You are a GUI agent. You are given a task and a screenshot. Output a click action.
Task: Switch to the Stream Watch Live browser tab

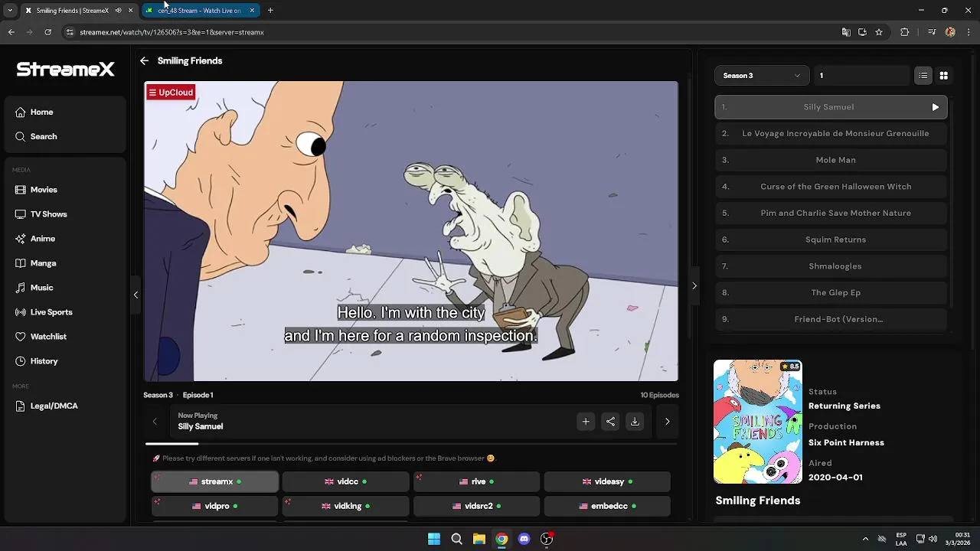[x=199, y=11]
